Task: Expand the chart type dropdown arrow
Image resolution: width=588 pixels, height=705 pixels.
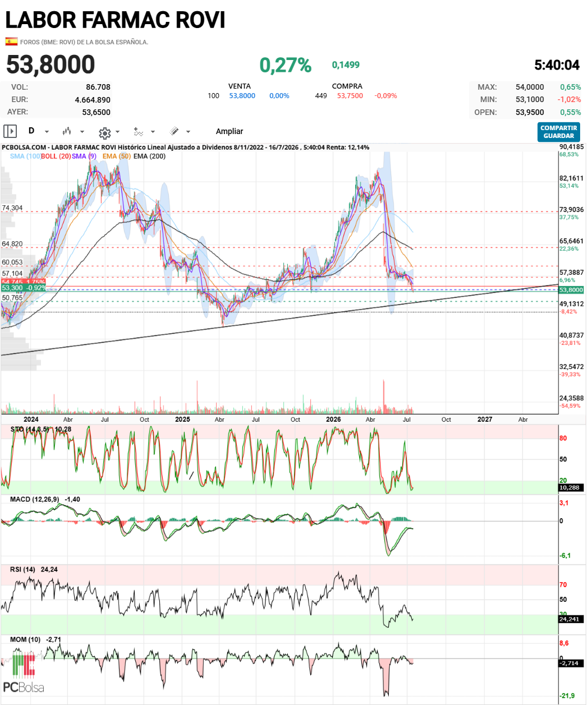Action: (82, 132)
